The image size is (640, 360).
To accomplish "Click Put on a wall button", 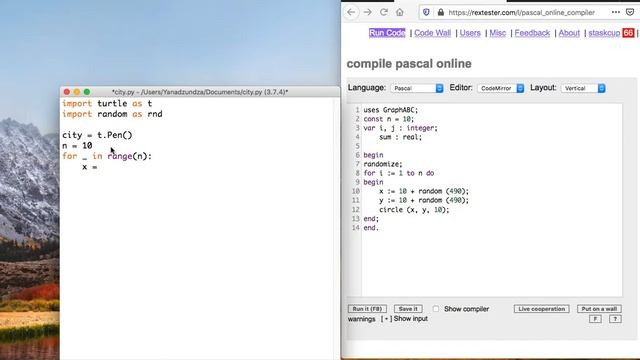I will (x=599, y=309).
